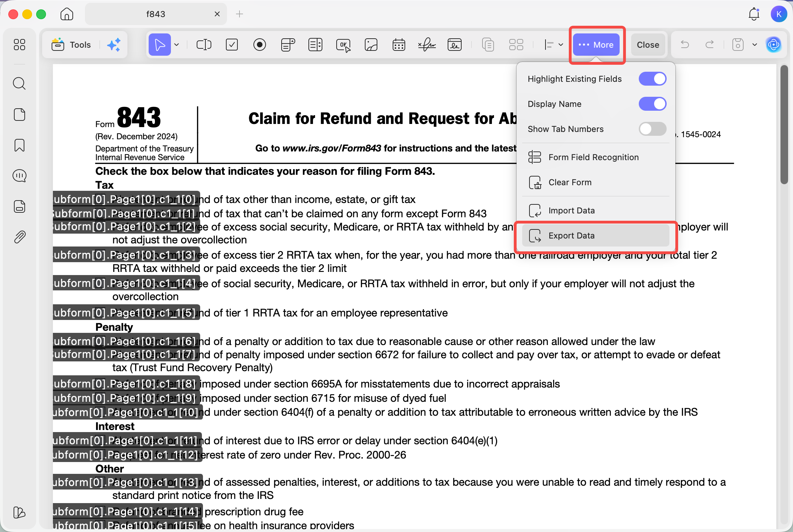Add a date field tool

point(399,45)
